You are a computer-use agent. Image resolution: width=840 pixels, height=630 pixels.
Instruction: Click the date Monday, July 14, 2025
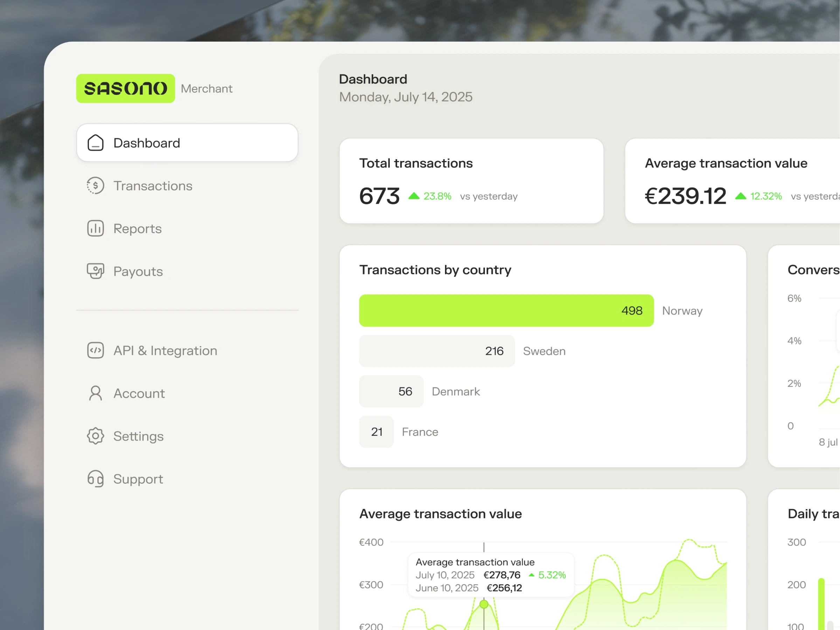(x=405, y=97)
